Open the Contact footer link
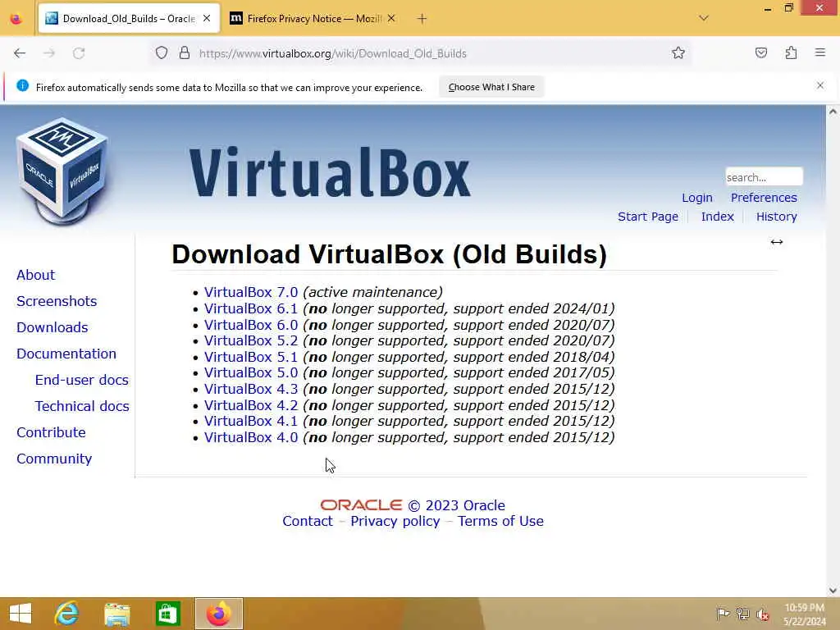The width and height of the screenshot is (840, 630). pos(308,521)
